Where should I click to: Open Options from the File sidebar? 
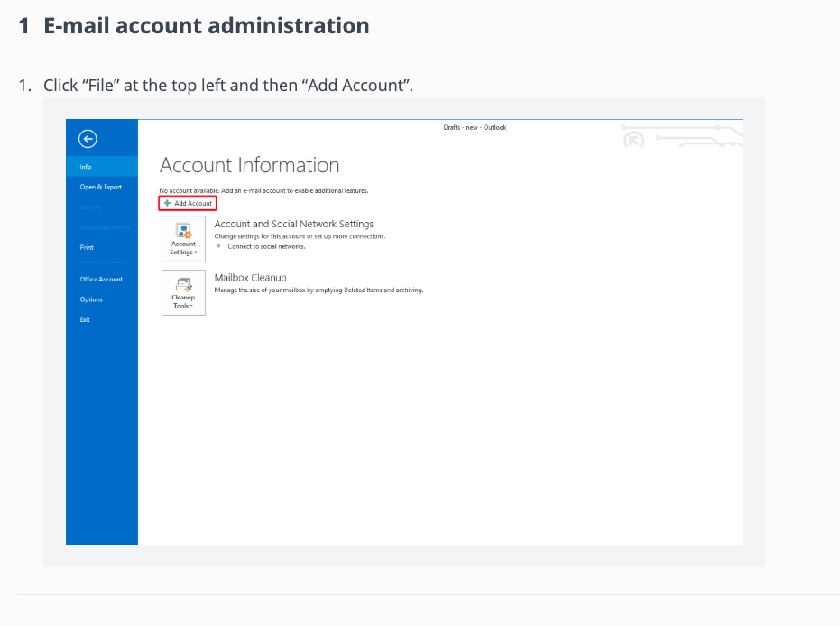pyautogui.click(x=91, y=299)
